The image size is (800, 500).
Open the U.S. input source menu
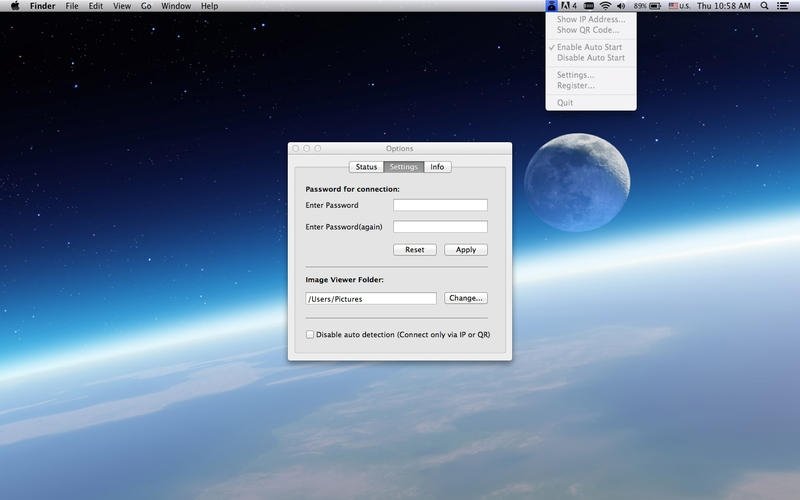point(679,6)
